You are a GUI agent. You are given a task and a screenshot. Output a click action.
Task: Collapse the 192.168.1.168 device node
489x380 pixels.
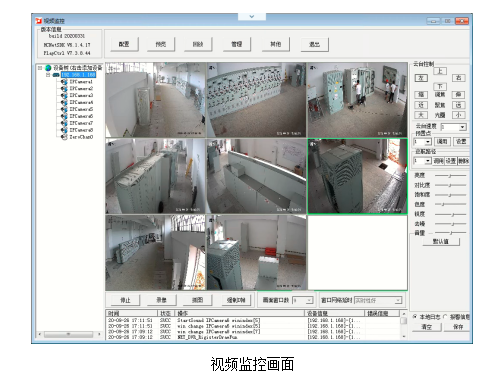click(48, 75)
